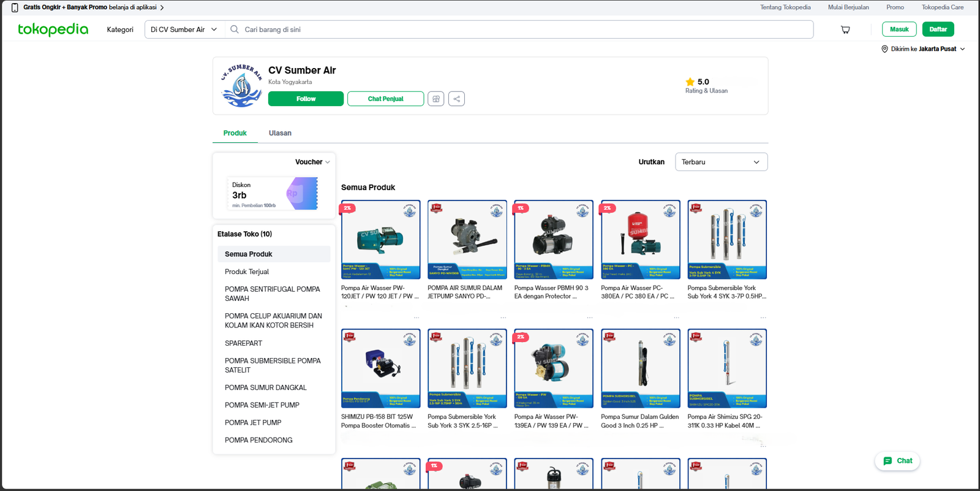This screenshot has height=491, width=980.
Task: Click the SHIMIZU PB-158 BIT product title
Action: pyautogui.click(x=379, y=421)
